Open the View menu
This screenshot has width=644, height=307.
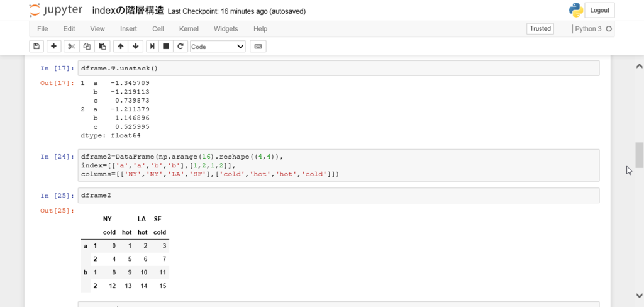pos(97,29)
